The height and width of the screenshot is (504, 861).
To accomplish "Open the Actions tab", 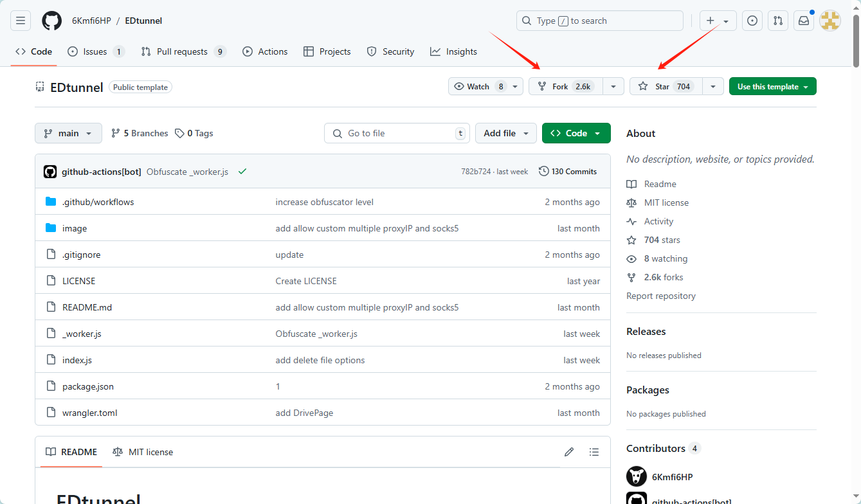I will (265, 51).
